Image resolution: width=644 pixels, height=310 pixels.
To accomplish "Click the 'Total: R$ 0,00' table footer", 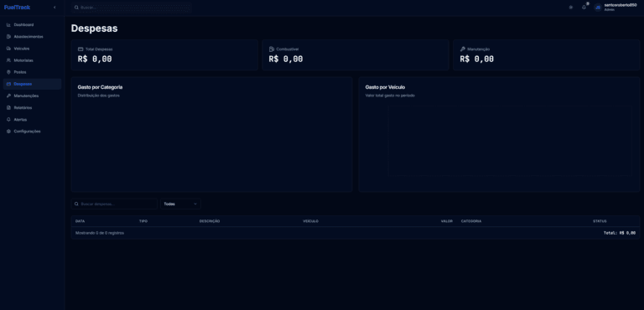I will tap(620, 233).
